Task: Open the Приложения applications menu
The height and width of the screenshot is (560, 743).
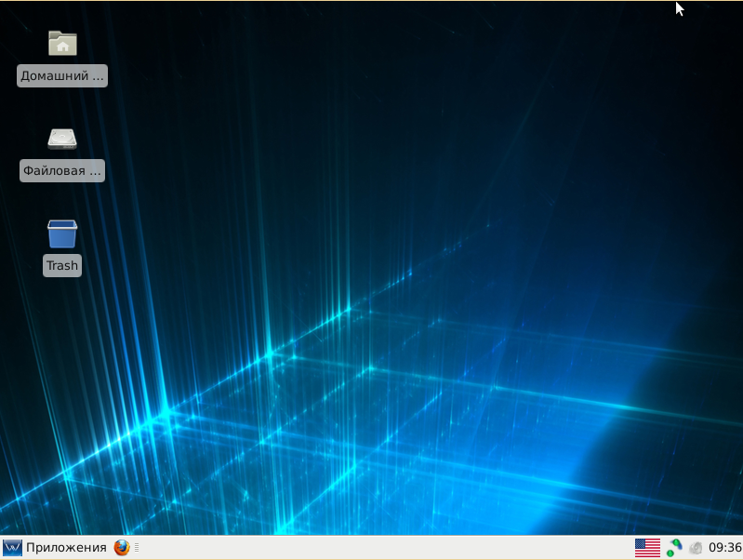Action: 55,548
